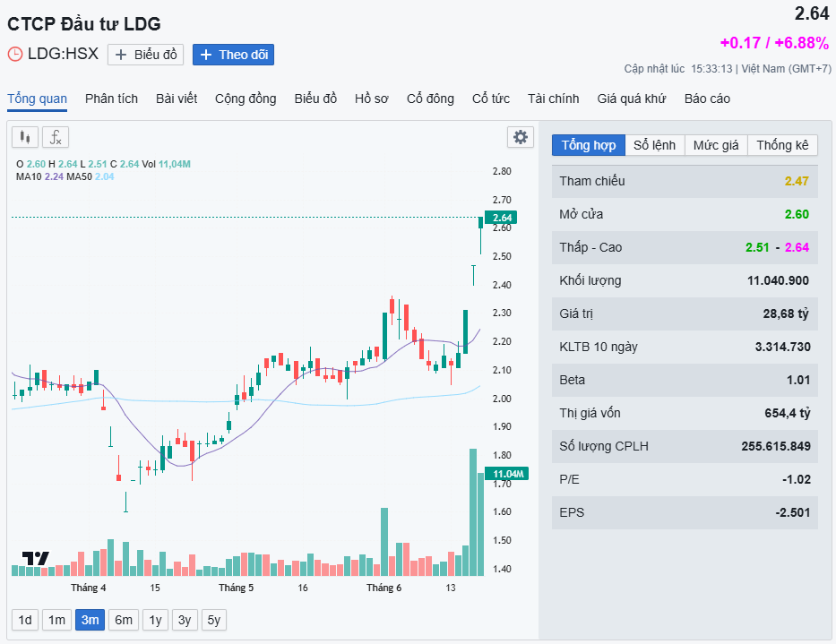Image resolution: width=836 pixels, height=644 pixels.
Task: Set chart range to 5y
Action: pos(214,620)
